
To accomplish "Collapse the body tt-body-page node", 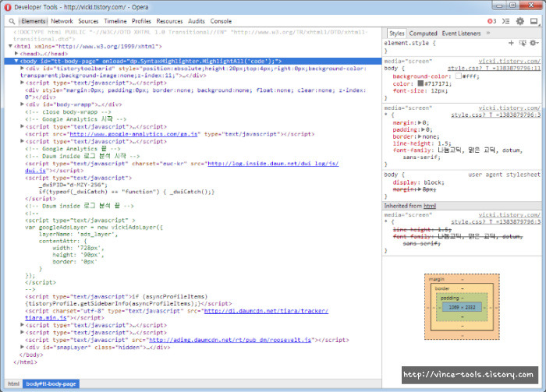I will (x=16, y=61).
